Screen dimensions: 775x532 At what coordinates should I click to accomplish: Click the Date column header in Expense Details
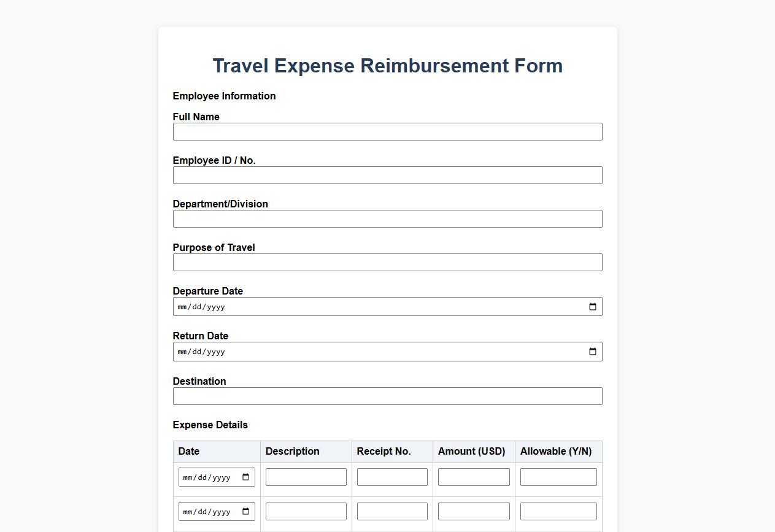[188, 451]
